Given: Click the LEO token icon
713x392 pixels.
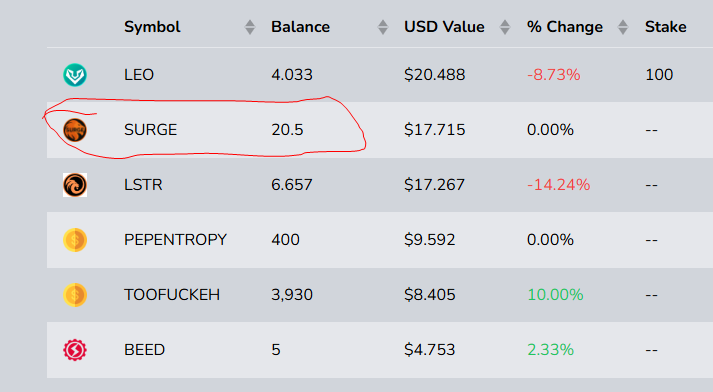Looking at the screenshot, I should [x=75, y=75].
